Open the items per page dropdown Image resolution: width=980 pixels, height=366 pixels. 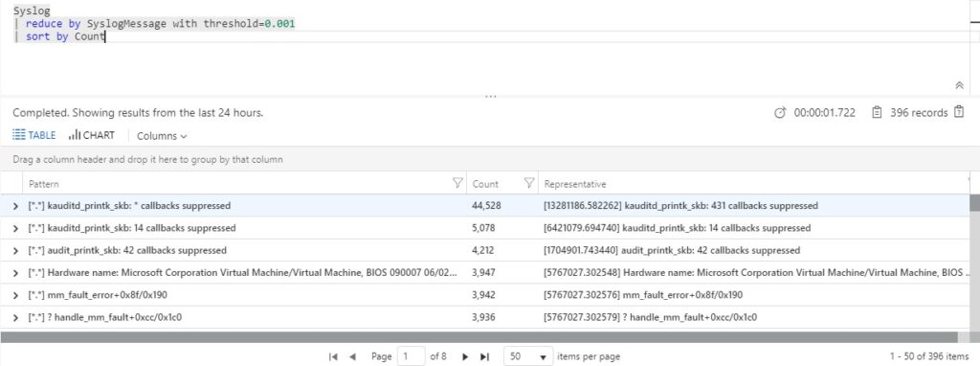[528, 356]
